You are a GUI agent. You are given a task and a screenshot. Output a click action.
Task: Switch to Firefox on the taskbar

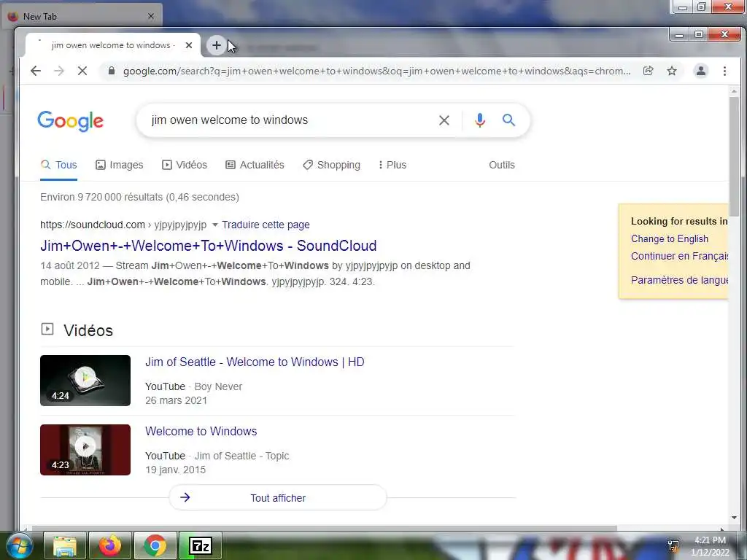click(109, 545)
